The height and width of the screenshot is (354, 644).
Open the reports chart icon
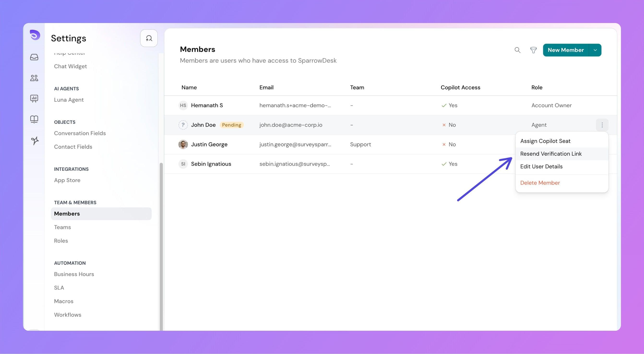34,98
